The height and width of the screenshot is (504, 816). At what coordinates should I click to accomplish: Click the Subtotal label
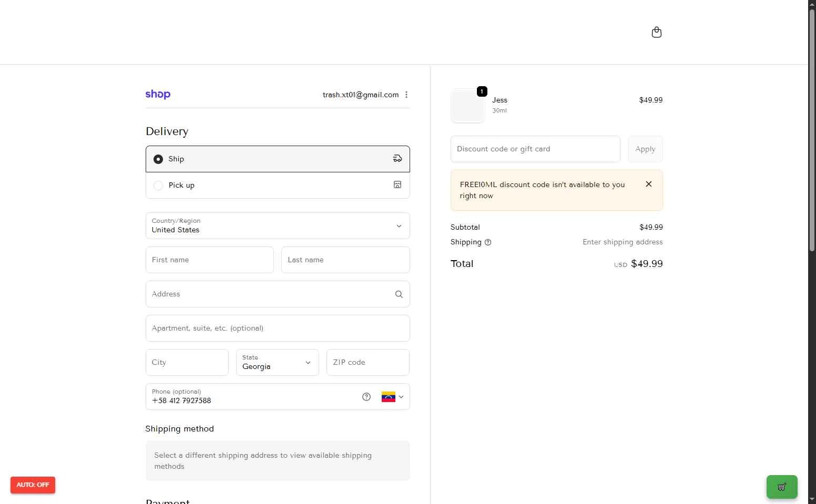click(465, 227)
